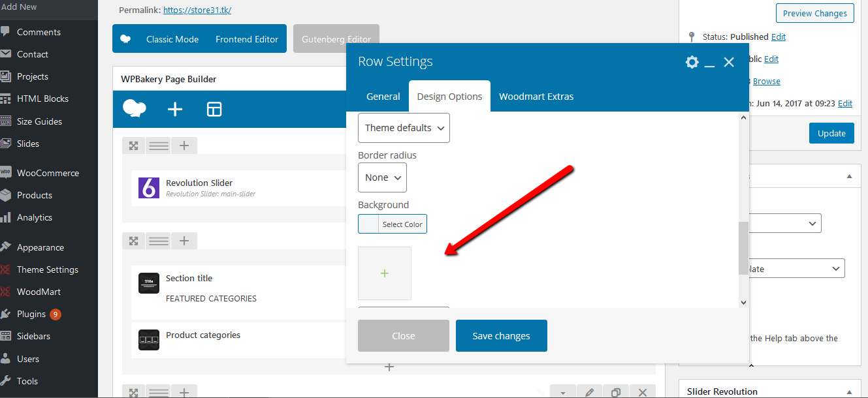Screen dimensions: 868x398
Task: Open the first dropdown under page attributes
Action: coord(786,223)
